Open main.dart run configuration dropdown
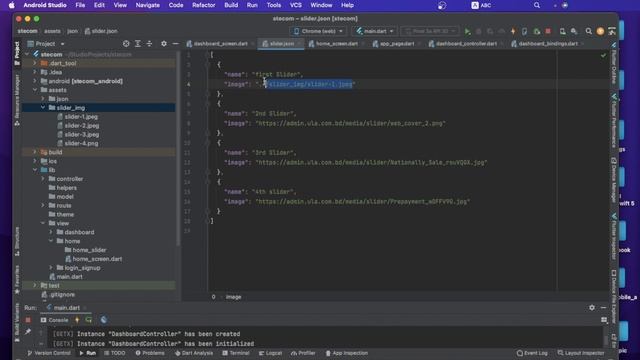The width and height of the screenshot is (640, 360). (x=374, y=31)
